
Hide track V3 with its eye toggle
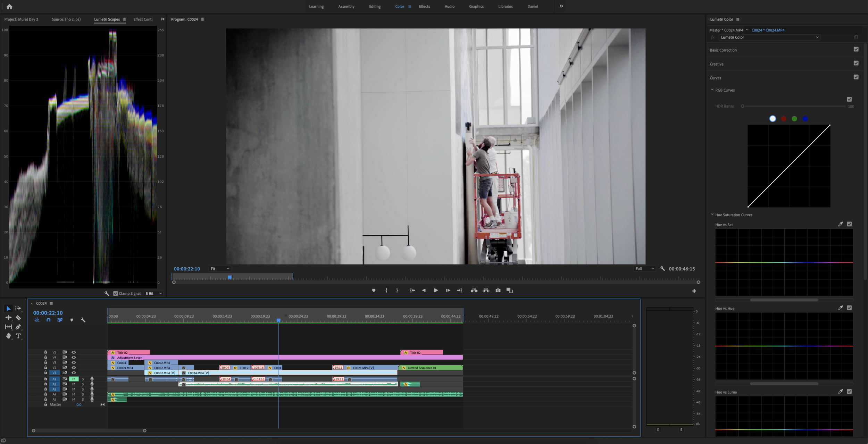coord(74,362)
